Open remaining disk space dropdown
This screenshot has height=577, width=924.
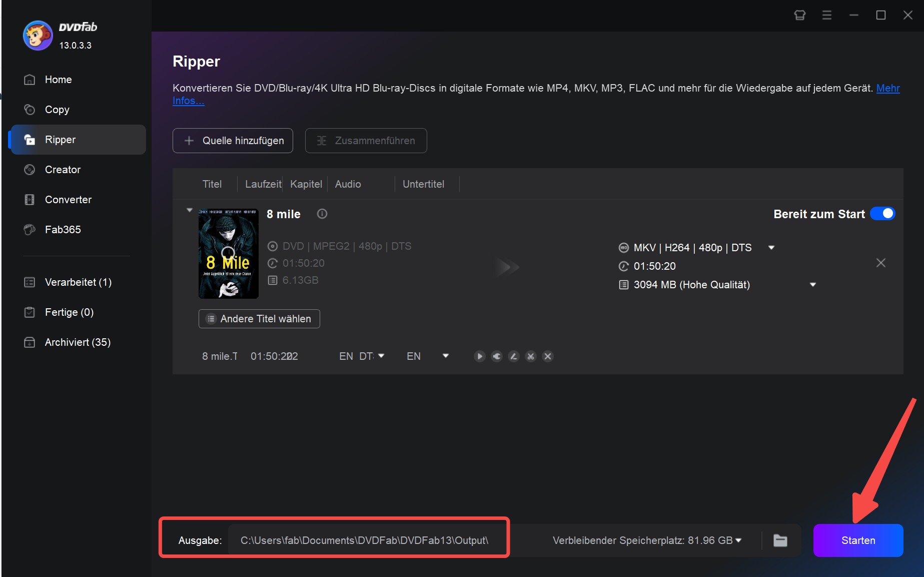pyautogui.click(x=738, y=540)
